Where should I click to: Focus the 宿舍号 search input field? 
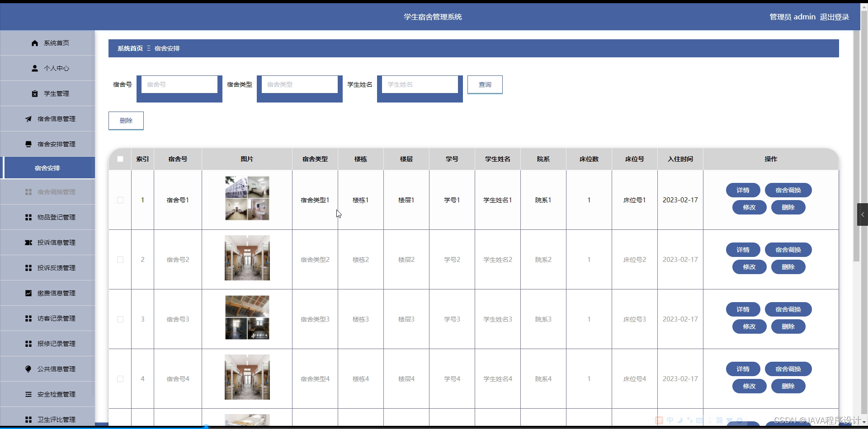(179, 84)
